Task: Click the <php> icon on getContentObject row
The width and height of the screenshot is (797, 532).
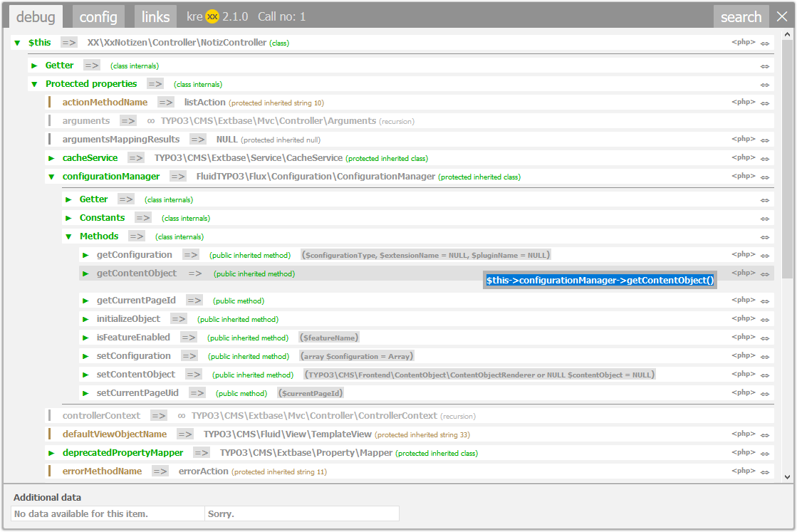Action: 743,273
